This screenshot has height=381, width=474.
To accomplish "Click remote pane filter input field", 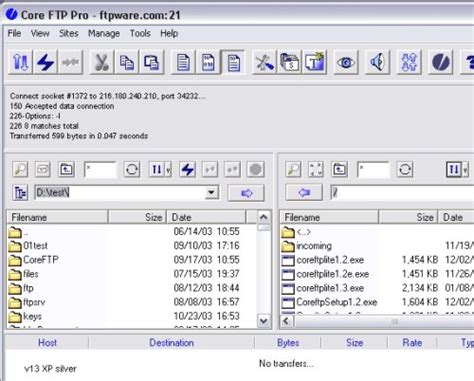I will click(373, 170).
